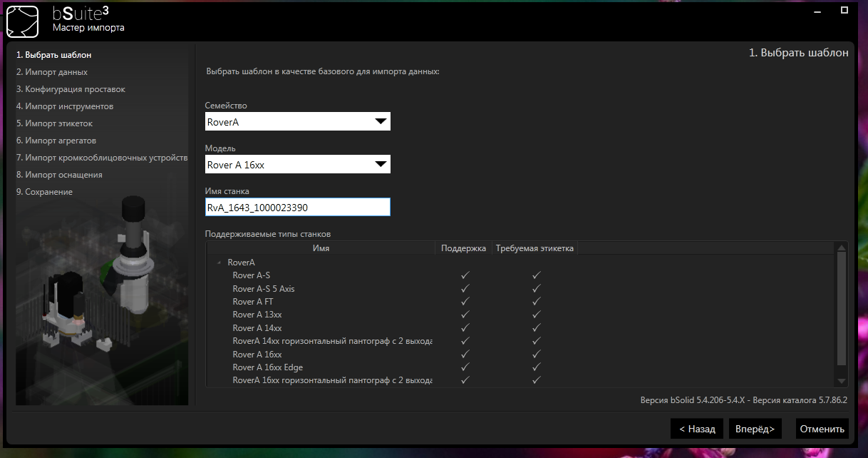
Task: Click the bSuite logo icon
Action: point(22,21)
